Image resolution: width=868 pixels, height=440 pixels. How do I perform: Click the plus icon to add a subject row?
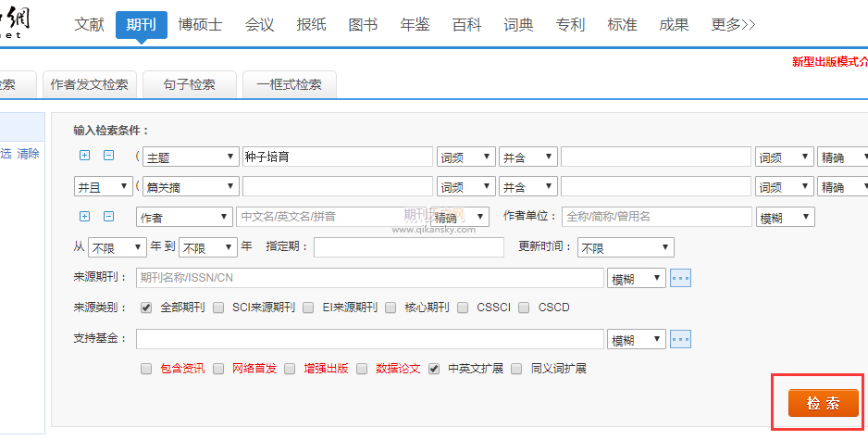pos(85,157)
